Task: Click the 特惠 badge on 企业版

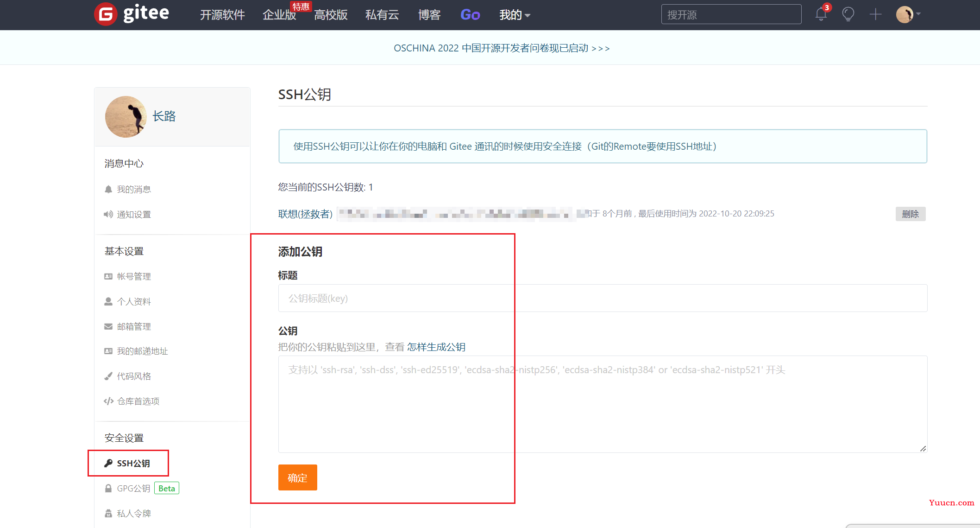Action: 301,6
